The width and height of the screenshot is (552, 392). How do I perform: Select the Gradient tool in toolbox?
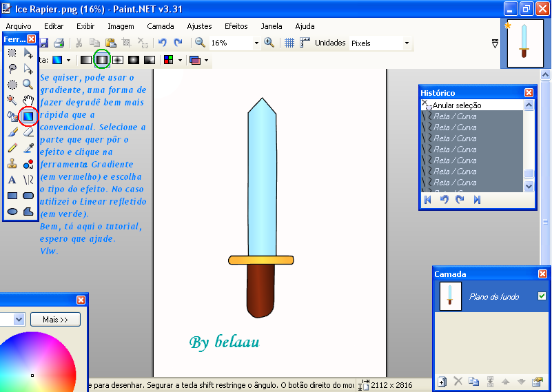click(x=28, y=116)
